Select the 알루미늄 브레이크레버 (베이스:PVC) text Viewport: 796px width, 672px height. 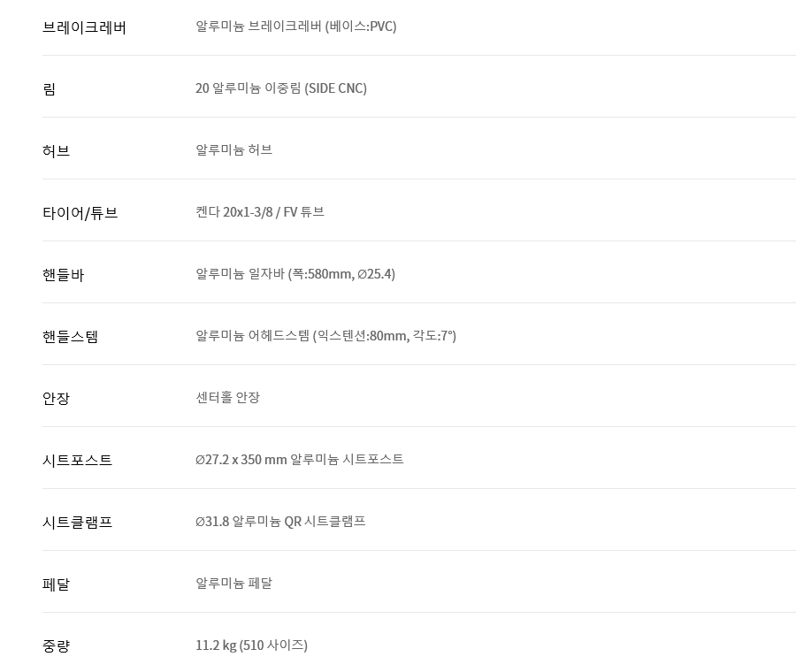[295, 27]
